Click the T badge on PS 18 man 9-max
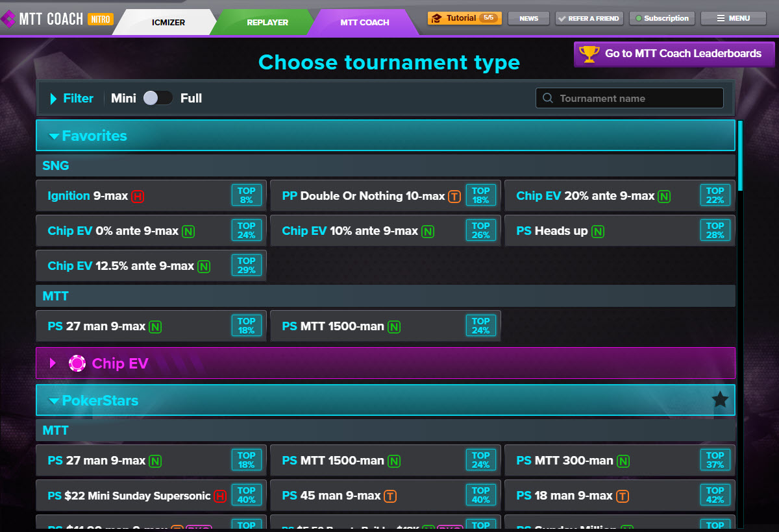The height and width of the screenshot is (532, 779). pyautogui.click(x=622, y=496)
